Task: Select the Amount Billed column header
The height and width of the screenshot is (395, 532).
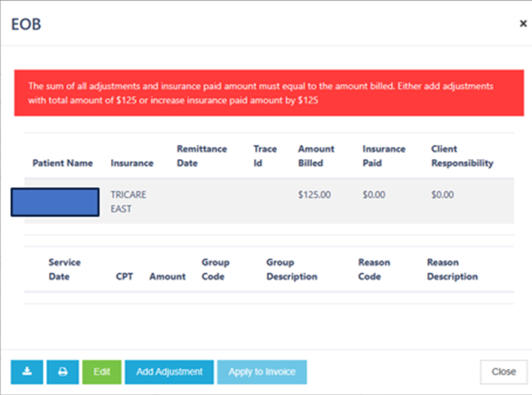Action: (316, 156)
